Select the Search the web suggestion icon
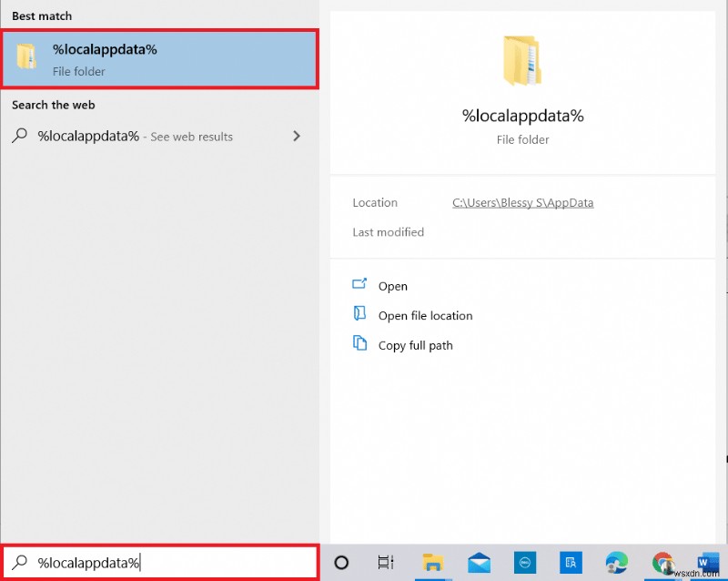Viewport: 728px width, 581px height. click(18, 136)
